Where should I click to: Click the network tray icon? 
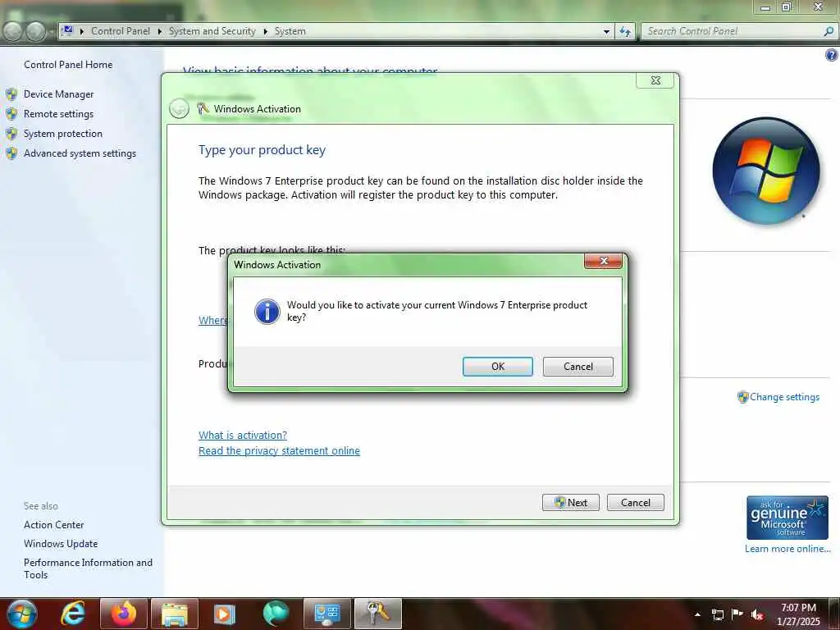click(x=717, y=614)
